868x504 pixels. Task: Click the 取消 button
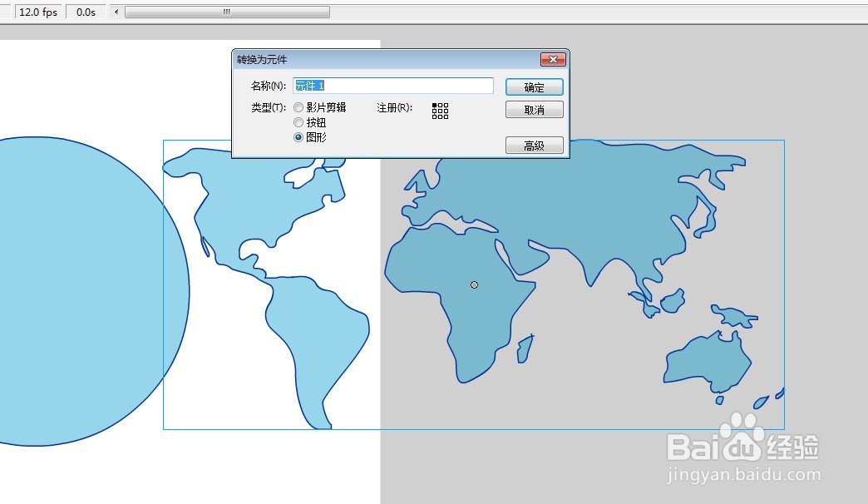tap(535, 110)
